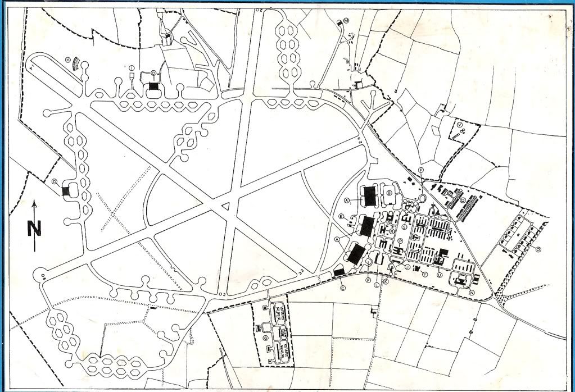Expand the circled P marker label
The width and height of the screenshot is (575, 392).
pos(400,241)
